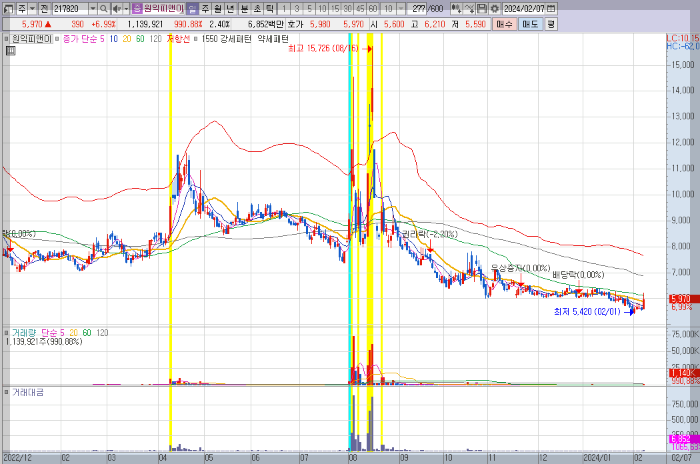Screen dimensions: 700x464
Task: Click the line chart compare icon
Action: (x=469, y=8)
